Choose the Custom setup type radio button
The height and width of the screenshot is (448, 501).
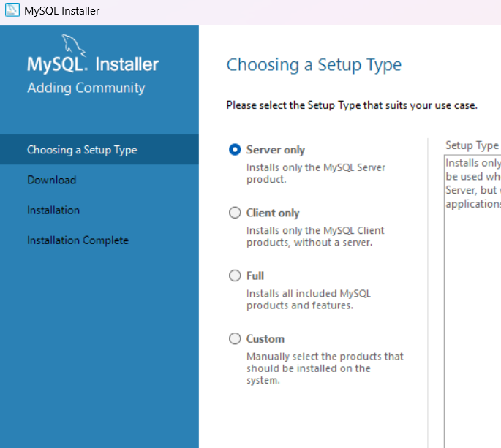pyautogui.click(x=235, y=339)
